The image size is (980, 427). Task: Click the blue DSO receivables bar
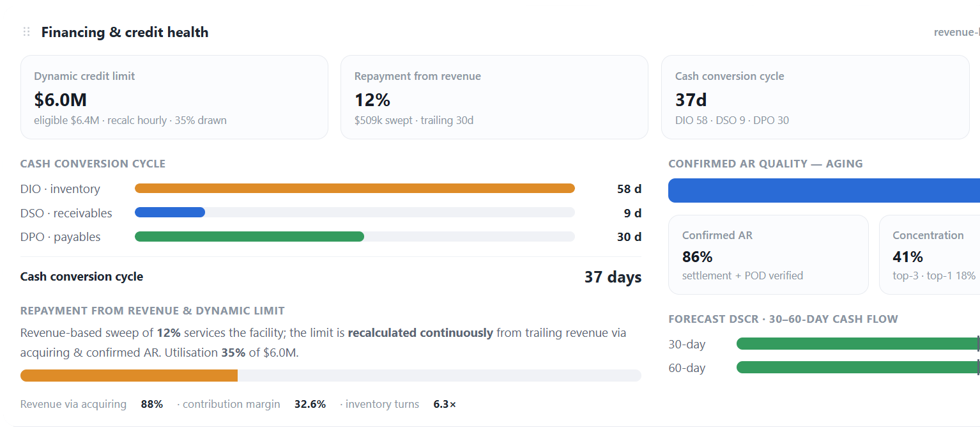170,212
